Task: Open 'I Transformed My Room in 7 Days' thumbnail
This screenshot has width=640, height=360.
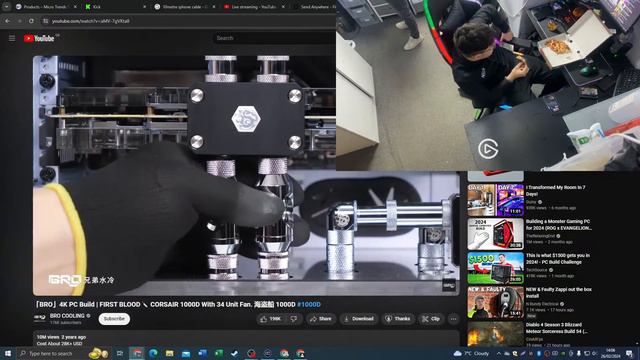Action: (496, 200)
